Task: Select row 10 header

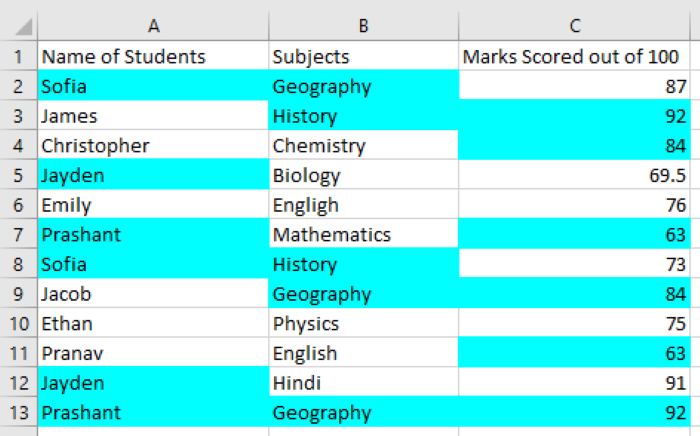Action: [x=18, y=324]
